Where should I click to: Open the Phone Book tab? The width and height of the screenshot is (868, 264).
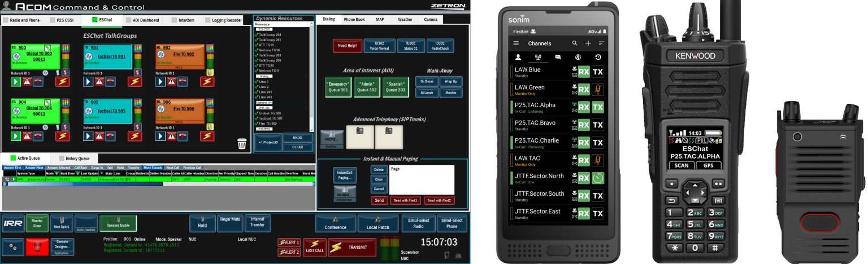point(354,20)
